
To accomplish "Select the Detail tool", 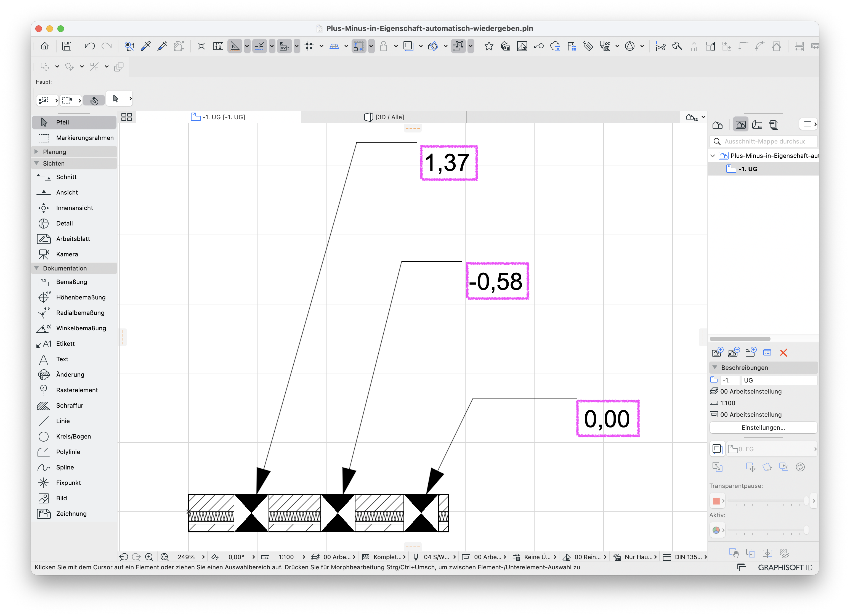I will 74,223.
